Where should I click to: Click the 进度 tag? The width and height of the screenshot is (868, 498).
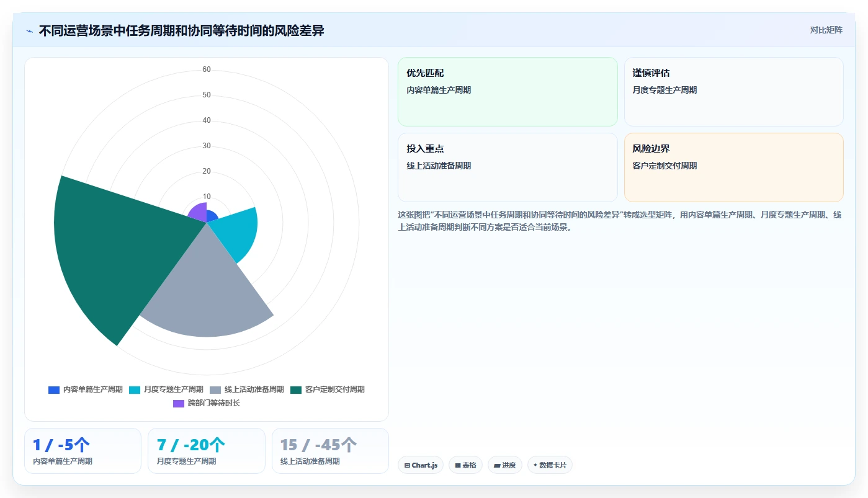[505, 465]
